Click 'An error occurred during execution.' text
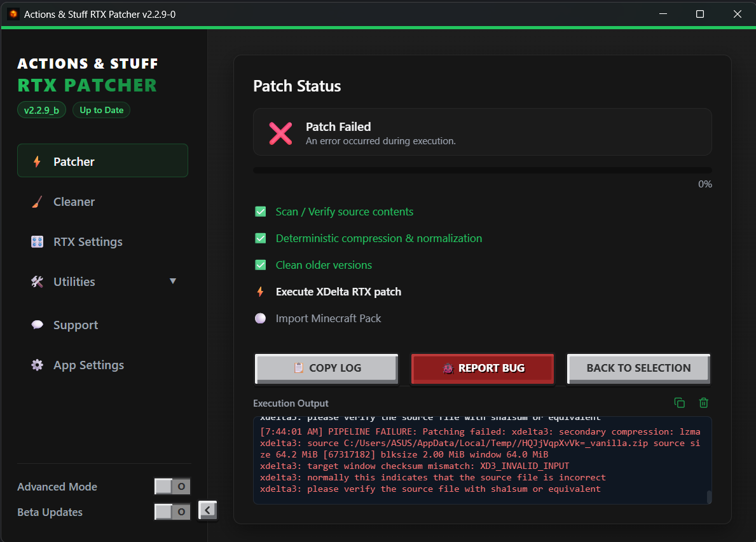The image size is (756, 542). pos(380,140)
